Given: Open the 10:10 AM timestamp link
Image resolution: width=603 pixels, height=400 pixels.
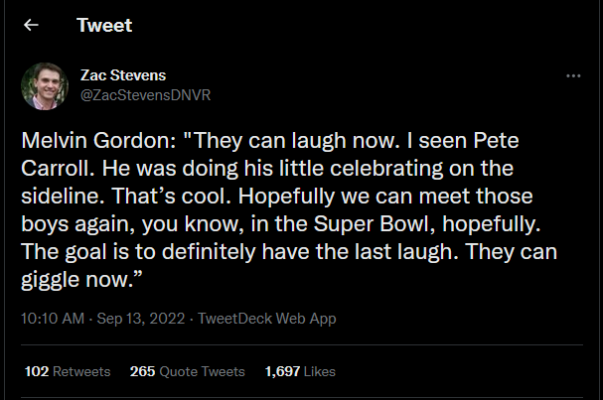Looking at the screenshot, I should pos(53,318).
